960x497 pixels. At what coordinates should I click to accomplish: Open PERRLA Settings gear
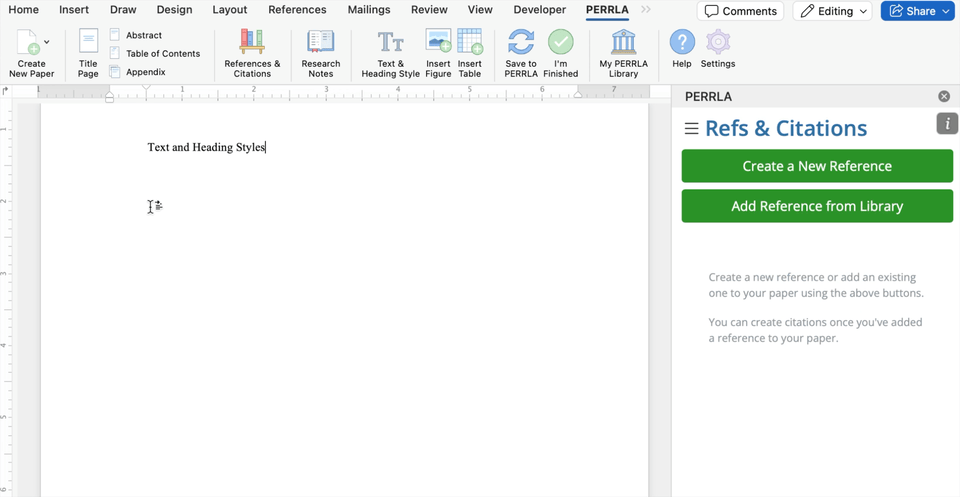[718, 42]
